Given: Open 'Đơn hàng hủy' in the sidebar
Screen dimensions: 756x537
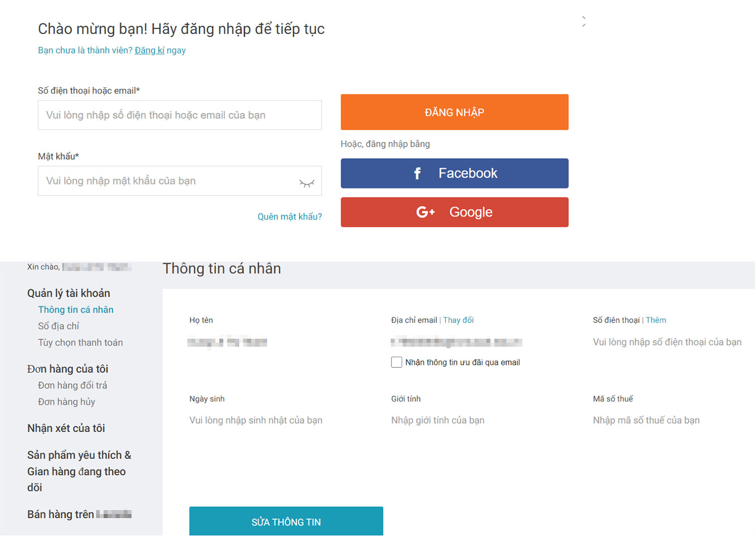Looking at the screenshot, I should (x=67, y=401).
